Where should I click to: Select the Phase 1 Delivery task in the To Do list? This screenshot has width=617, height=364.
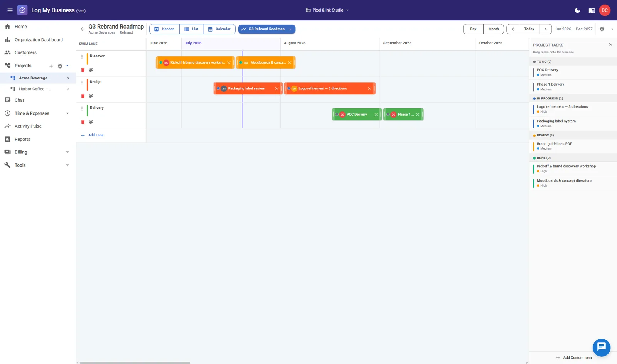click(573, 86)
